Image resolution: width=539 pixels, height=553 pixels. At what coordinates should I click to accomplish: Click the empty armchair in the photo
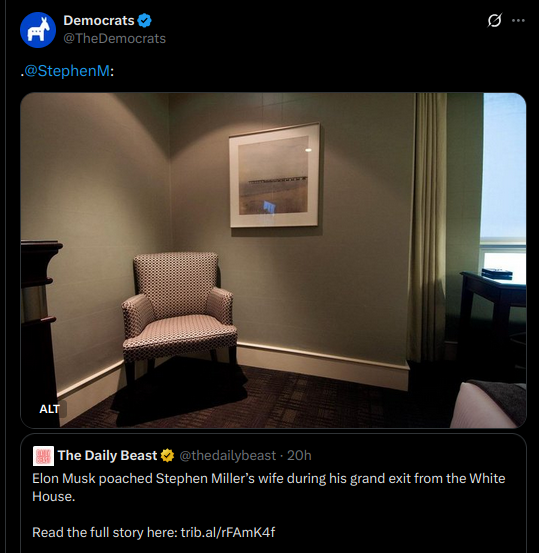click(179, 317)
